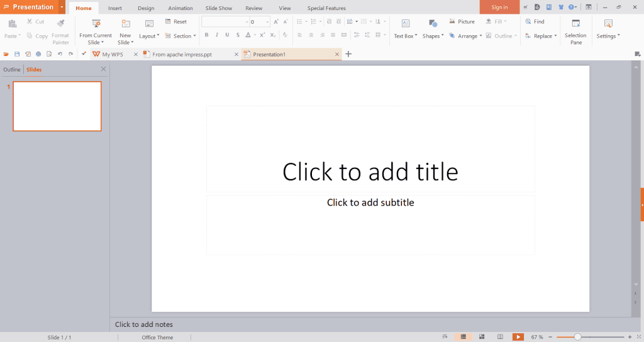
Task: Click New Slide button
Action: tap(125, 31)
